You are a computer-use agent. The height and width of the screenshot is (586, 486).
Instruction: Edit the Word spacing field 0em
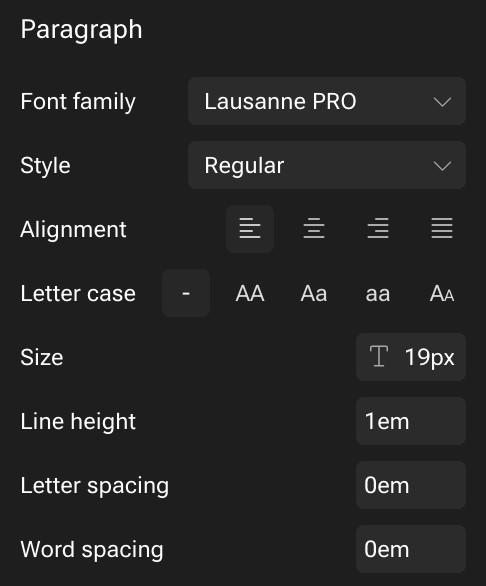411,549
